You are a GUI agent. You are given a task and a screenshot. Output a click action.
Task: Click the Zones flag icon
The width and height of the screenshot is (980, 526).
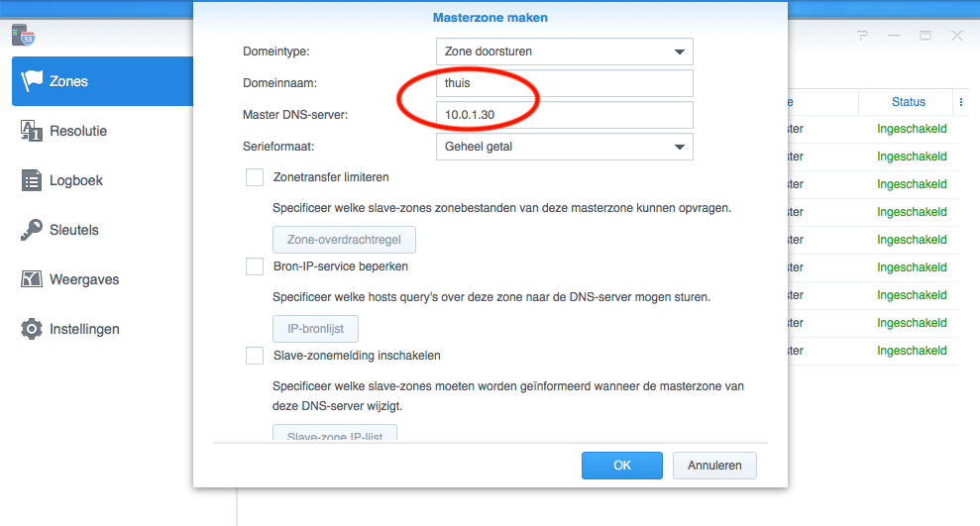click(x=32, y=80)
